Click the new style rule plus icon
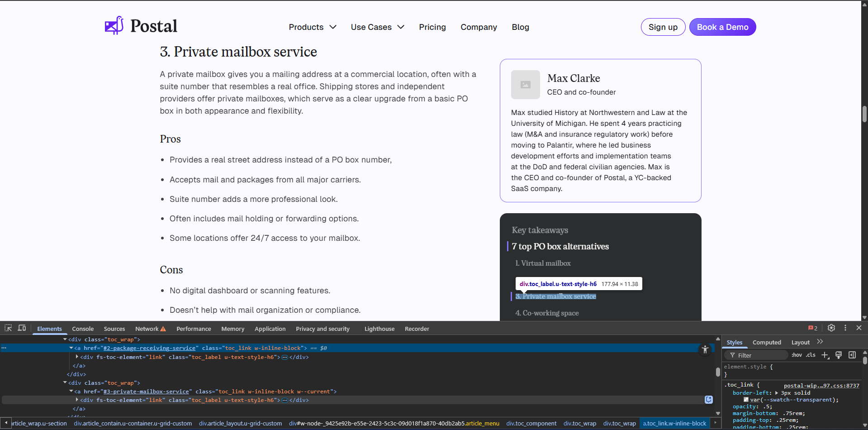 [825, 355]
